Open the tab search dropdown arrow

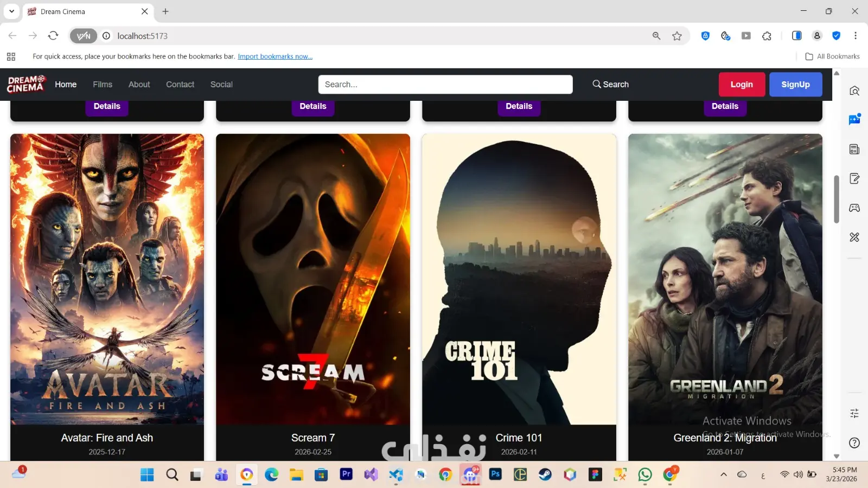(11, 11)
